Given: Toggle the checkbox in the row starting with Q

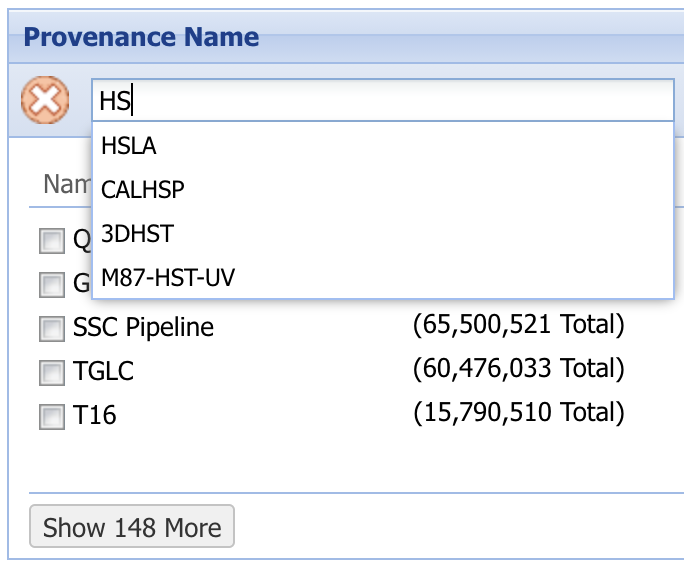Looking at the screenshot, I should 51,241.
